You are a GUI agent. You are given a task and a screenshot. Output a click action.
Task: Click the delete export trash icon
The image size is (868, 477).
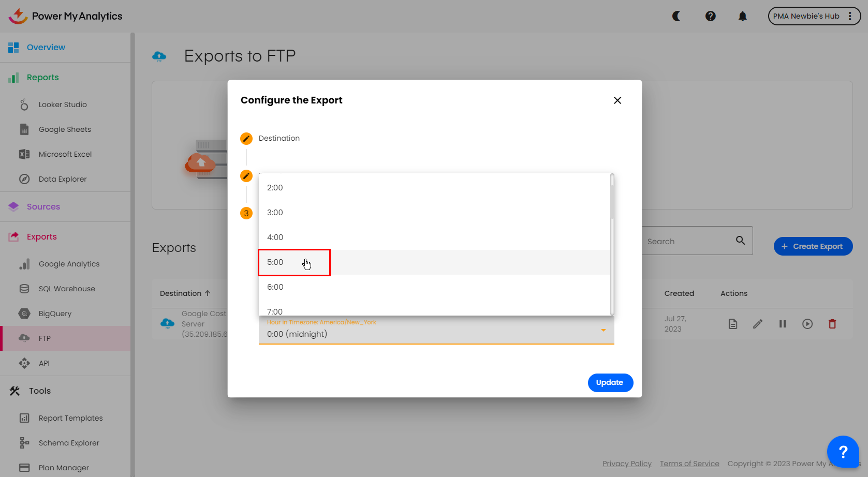pos(832,324)
